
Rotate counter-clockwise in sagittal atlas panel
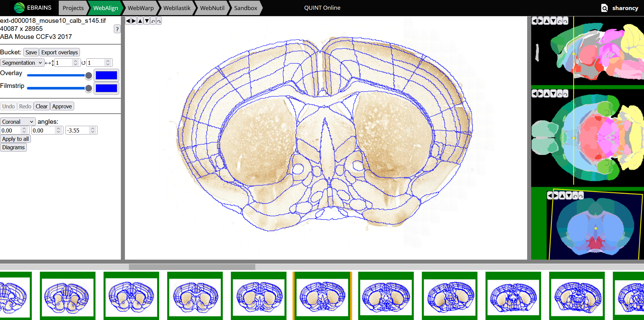point(559,21)
